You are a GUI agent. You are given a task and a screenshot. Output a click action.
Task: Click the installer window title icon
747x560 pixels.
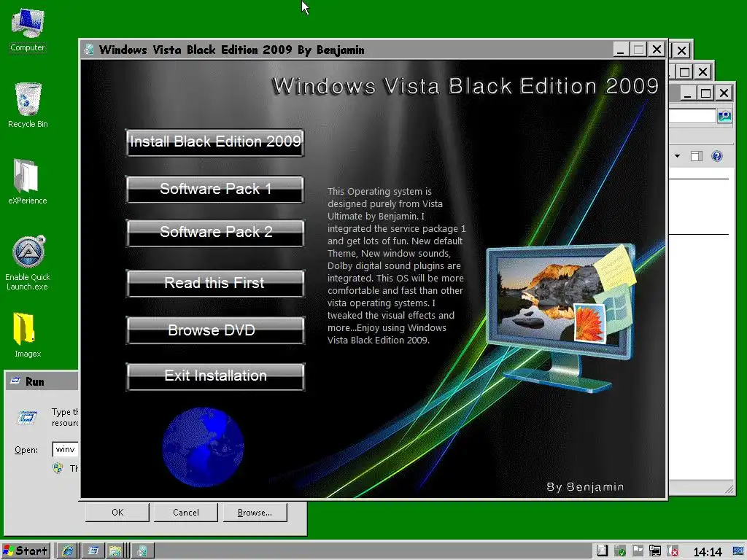[x=88, y=50]
